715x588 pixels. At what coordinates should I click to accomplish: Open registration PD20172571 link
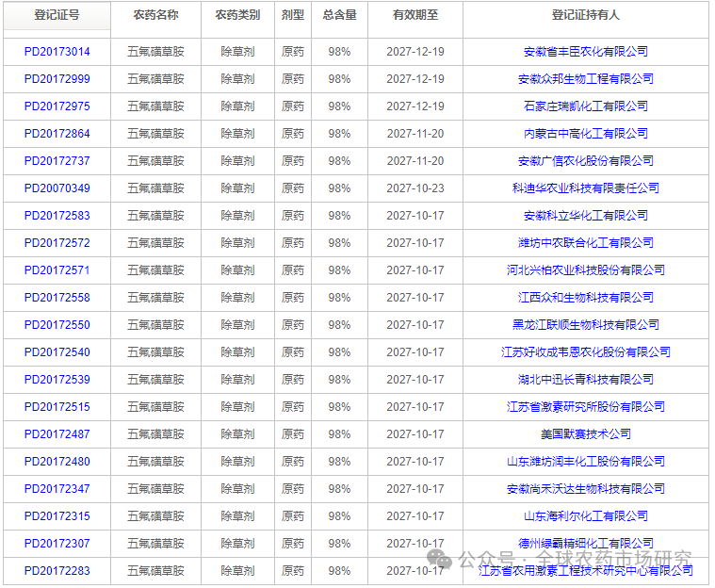tap(57, 270)
